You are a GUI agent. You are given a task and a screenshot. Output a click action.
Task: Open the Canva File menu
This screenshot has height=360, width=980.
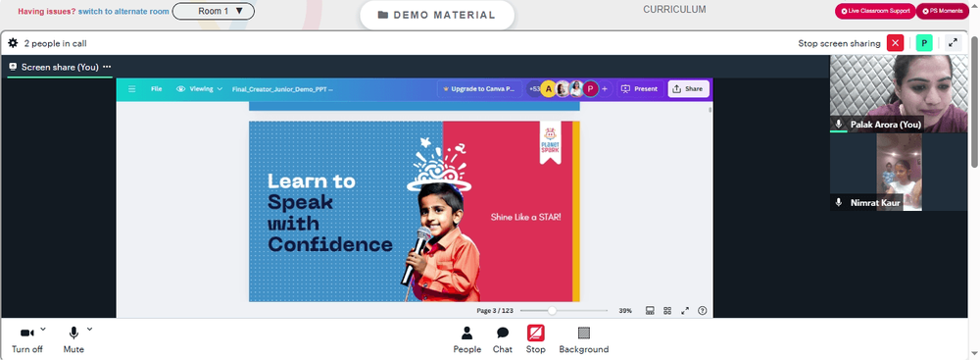click(x=156, y=89)
